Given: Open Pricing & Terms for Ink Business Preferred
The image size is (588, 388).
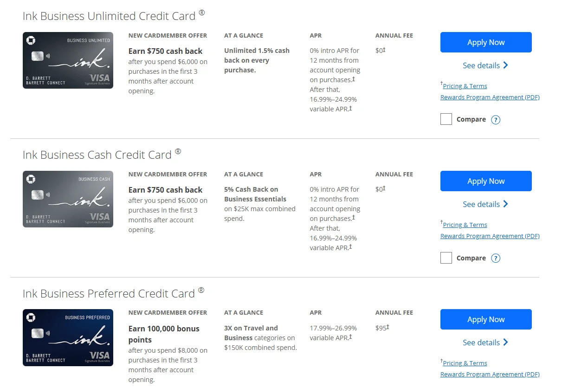Looking at the screenshot, I should click(465, 363).
